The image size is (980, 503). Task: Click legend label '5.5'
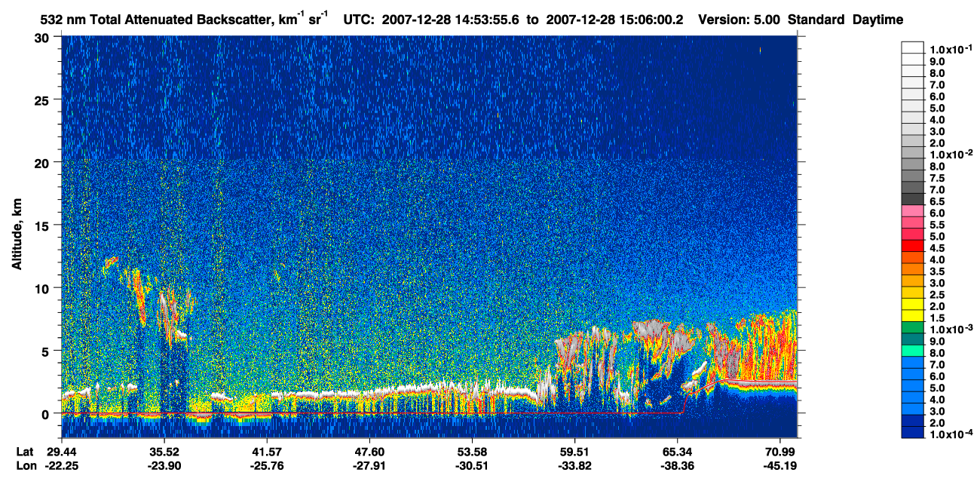[x=938, y=225]
